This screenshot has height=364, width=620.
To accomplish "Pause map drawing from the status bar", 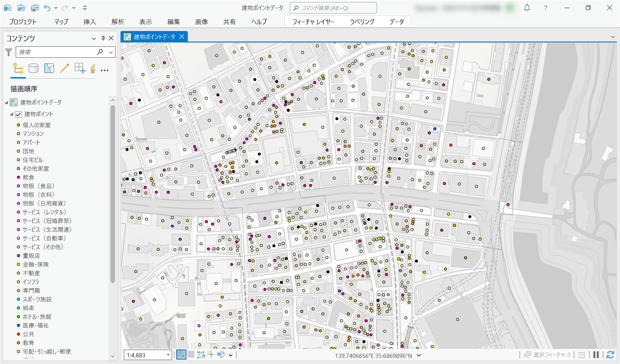I will point(596,355).
